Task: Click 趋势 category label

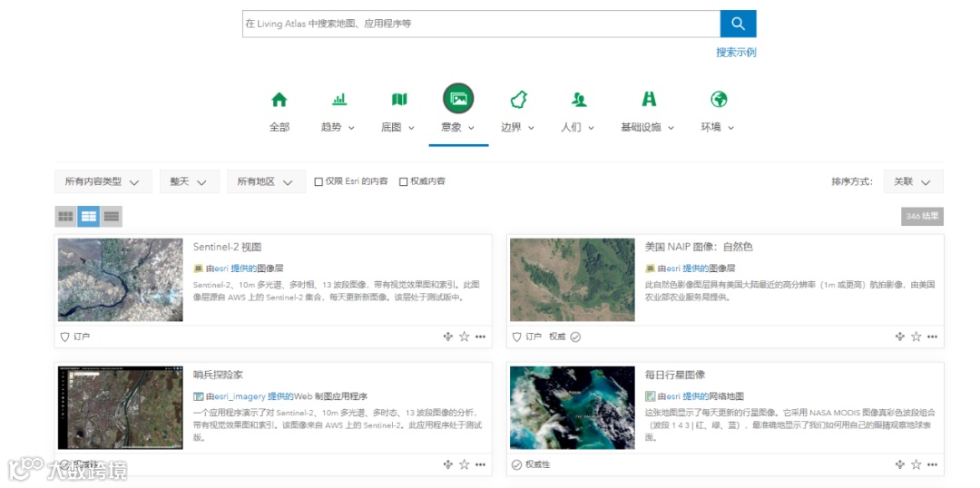Action: click(331, 127)
